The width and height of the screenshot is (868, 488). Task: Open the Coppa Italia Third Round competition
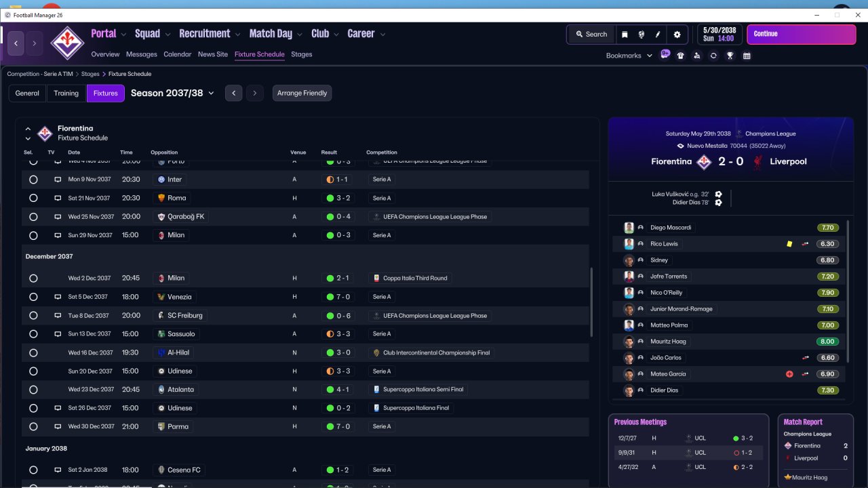coord(411,278)
